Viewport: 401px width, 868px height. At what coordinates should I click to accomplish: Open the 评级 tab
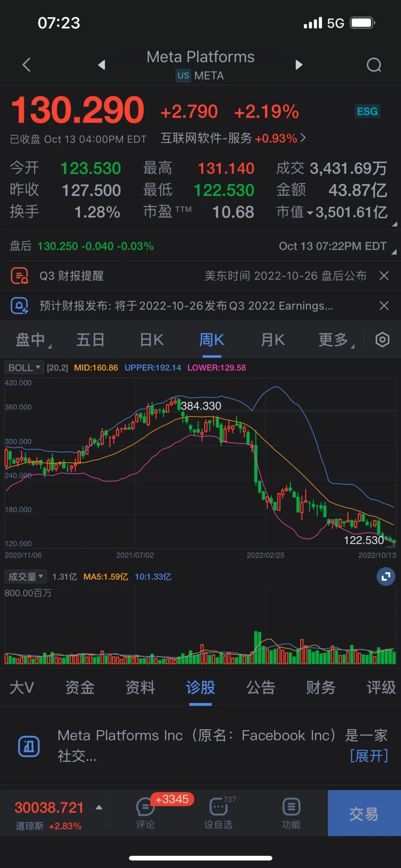click(x=381, y=688)
